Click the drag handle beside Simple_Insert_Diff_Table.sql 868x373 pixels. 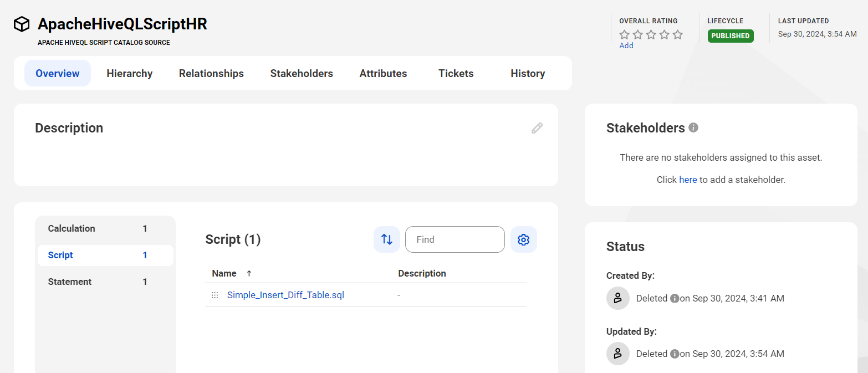click(x=215, y=295)
